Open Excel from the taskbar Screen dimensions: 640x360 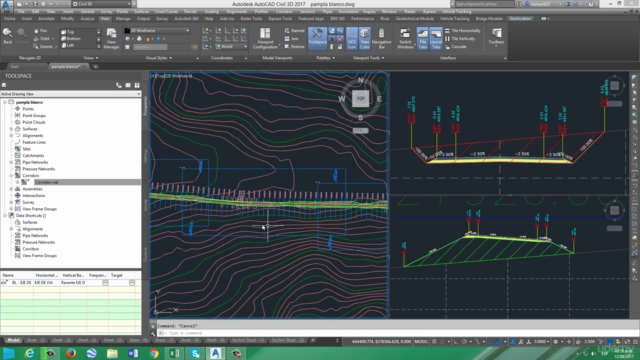point(175,353)
